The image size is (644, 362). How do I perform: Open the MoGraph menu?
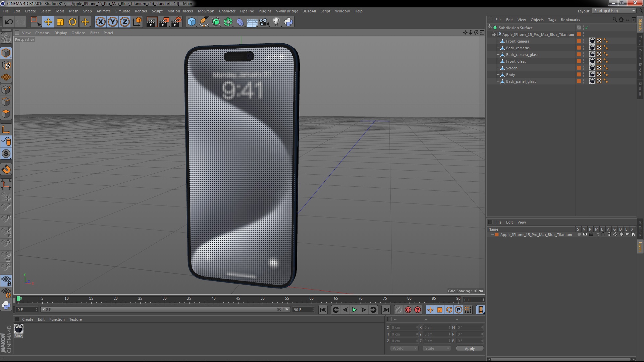tap(206, 11)
